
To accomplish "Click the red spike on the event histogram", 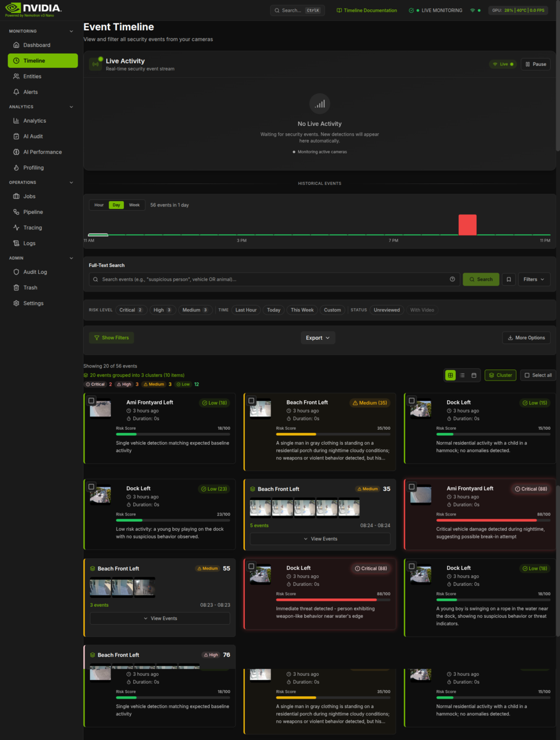I will pyautogui.click(x=467, y=224).
